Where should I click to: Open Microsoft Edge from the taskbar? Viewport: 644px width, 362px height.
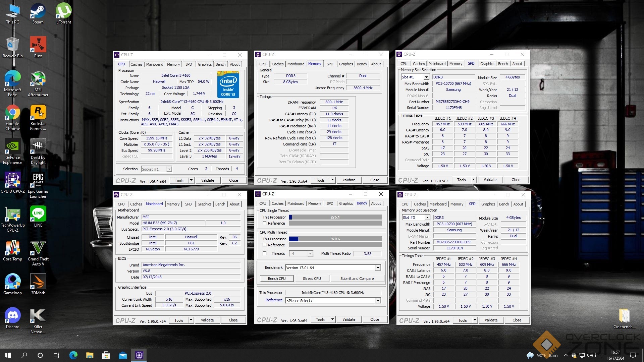(x=73, y=355)
